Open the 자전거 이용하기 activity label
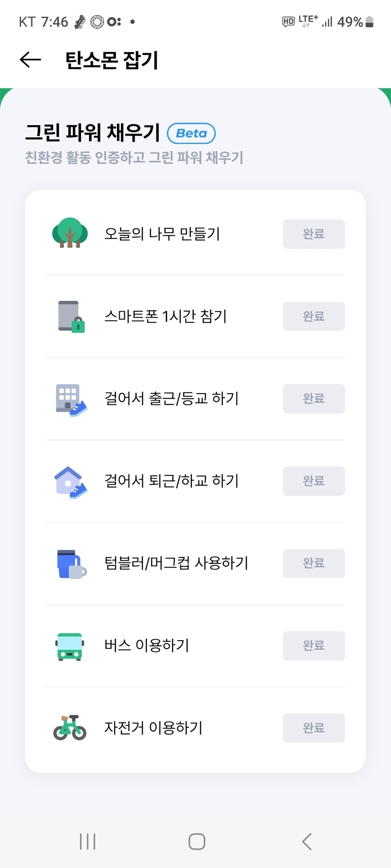 (153, 728)
